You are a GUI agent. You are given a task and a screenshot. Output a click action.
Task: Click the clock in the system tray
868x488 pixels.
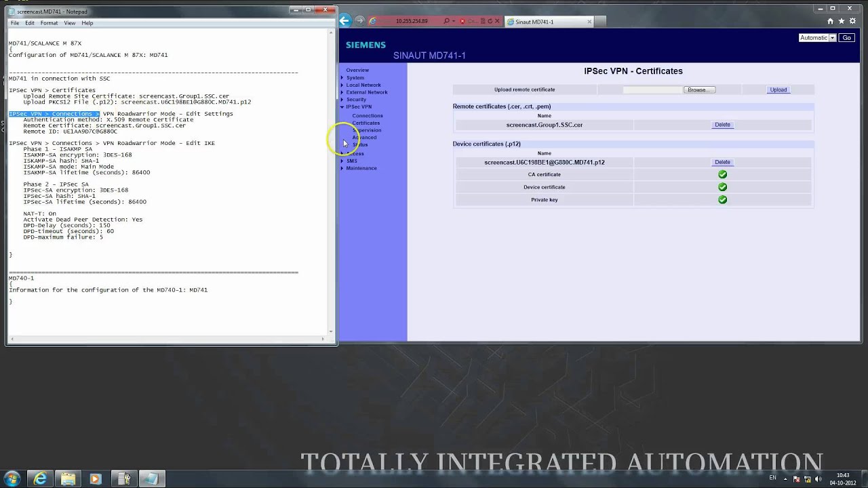click(843, 479)
